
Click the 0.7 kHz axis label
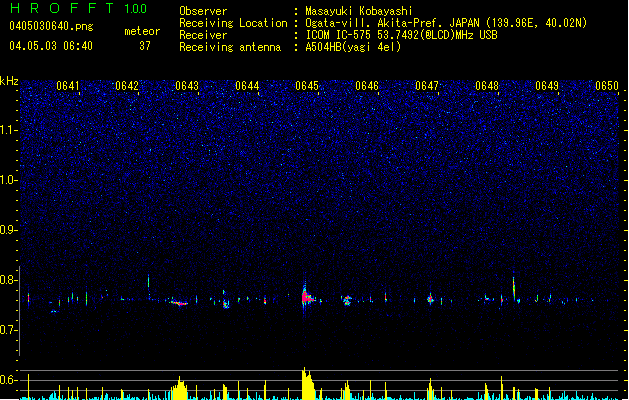click(8, 330)
